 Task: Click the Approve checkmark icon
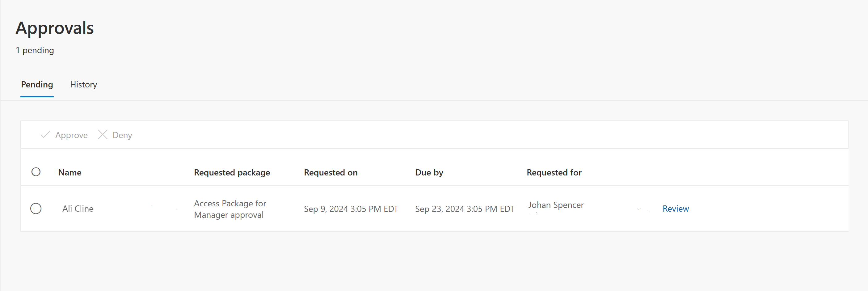[x=45, y=135]
